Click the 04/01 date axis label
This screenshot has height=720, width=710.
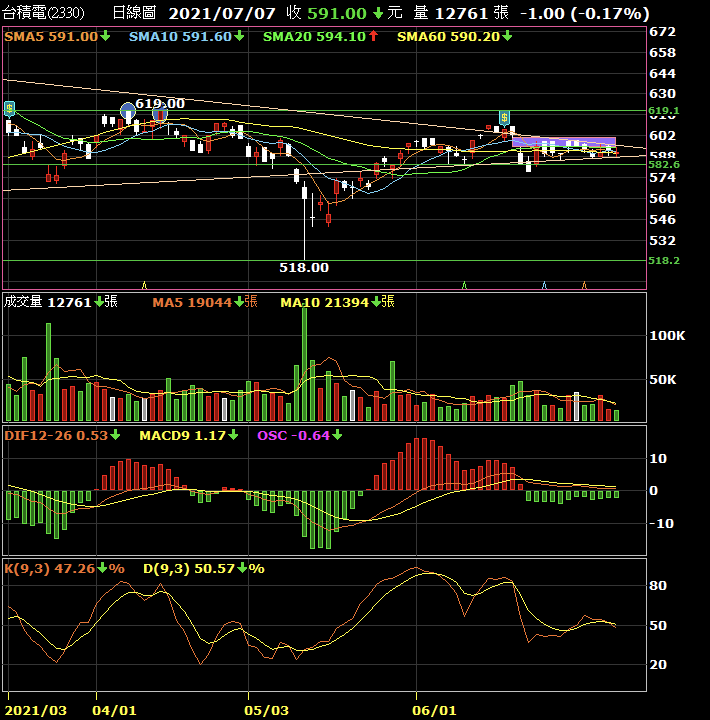(x=114, y=711)
